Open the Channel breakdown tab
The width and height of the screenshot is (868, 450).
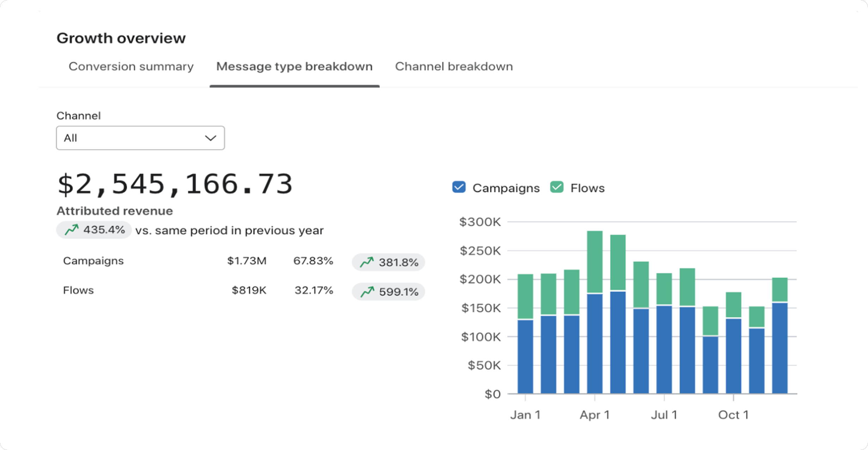(454, 66)
